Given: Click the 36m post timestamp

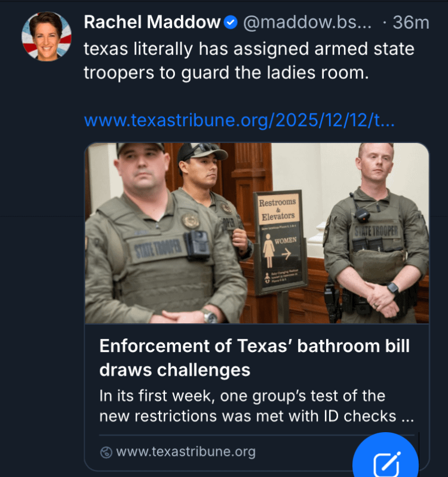Looking at the screenshot, I should [x=411, y=23].
